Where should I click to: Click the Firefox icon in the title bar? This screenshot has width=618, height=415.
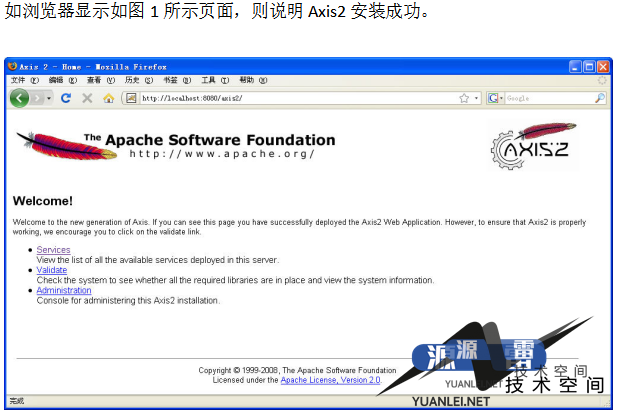(13, 66)
